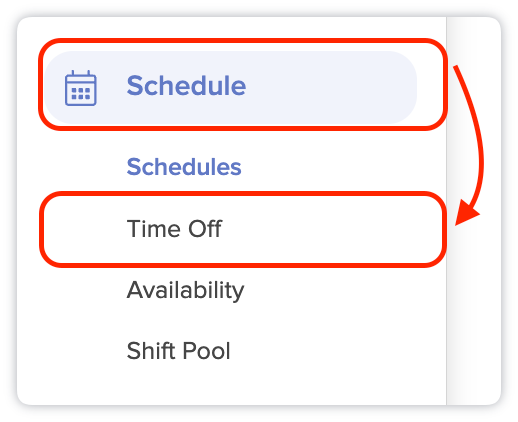Select the Schedules submenu item

pyautogui.click(x=184, y=167)
